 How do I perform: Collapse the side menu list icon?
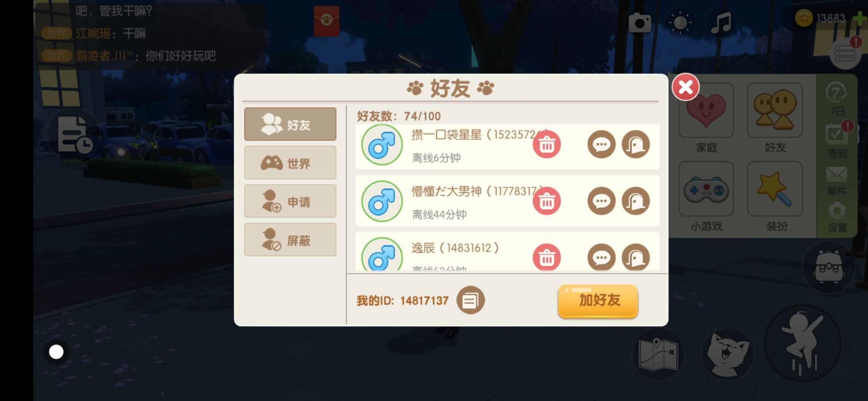click(x=845, y=54)
